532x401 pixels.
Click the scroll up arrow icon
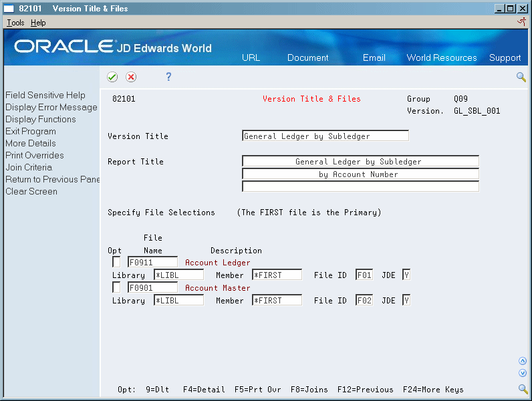coord(523,361)
